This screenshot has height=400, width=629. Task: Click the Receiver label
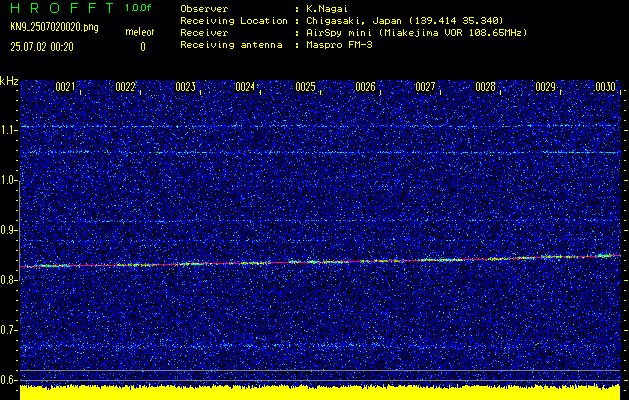(x=204, y=33)
